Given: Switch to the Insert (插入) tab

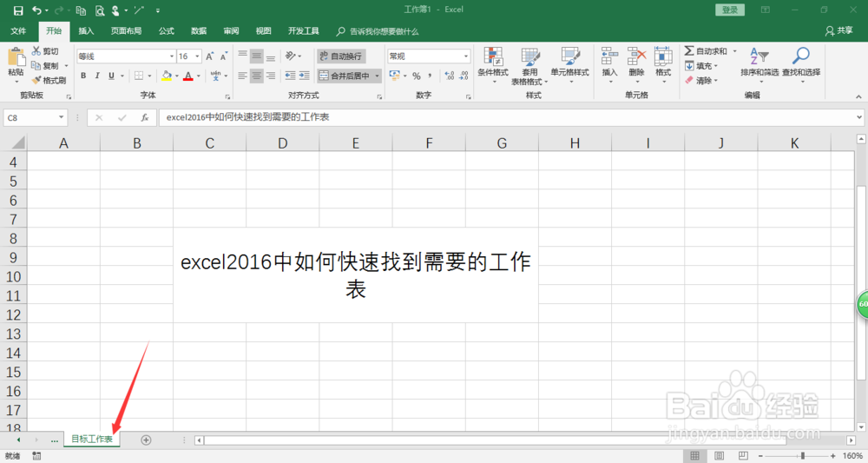Looking at the screenshot, I should [86, 31].
